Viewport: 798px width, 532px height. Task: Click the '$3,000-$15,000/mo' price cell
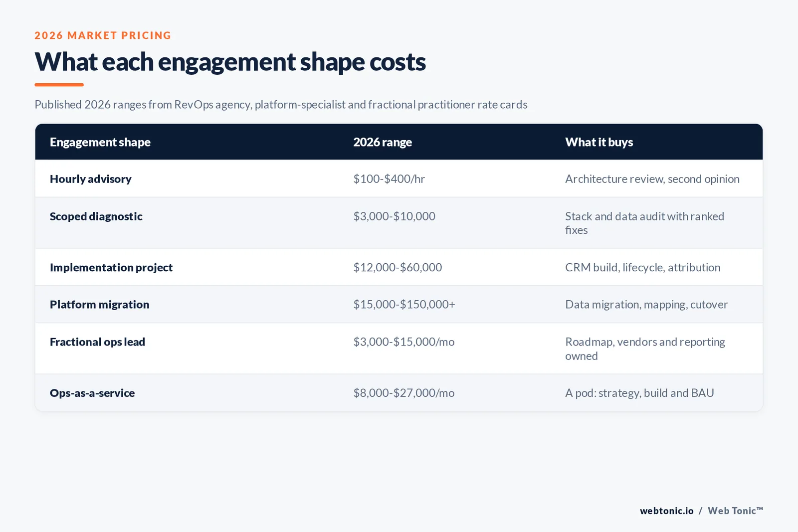point(404,342)
